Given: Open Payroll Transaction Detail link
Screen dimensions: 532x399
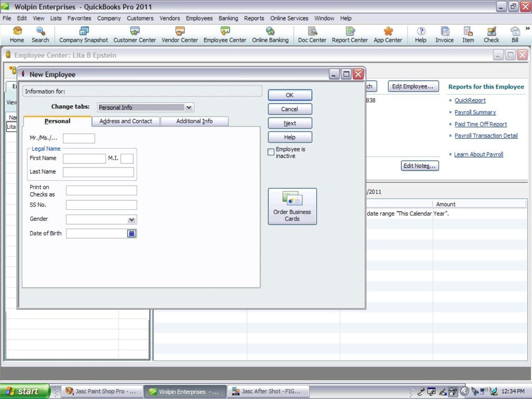Looking at the screenshot, I should click(x=486, y=135).
